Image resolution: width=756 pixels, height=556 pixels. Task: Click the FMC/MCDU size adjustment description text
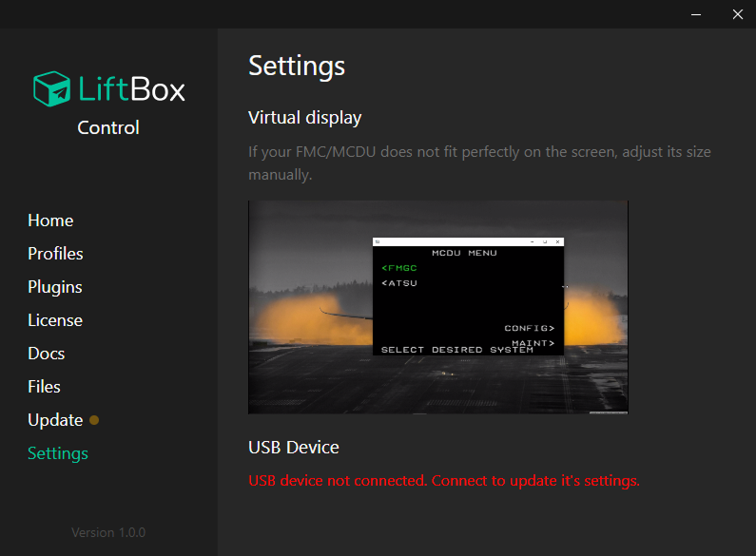click(479, 163)
